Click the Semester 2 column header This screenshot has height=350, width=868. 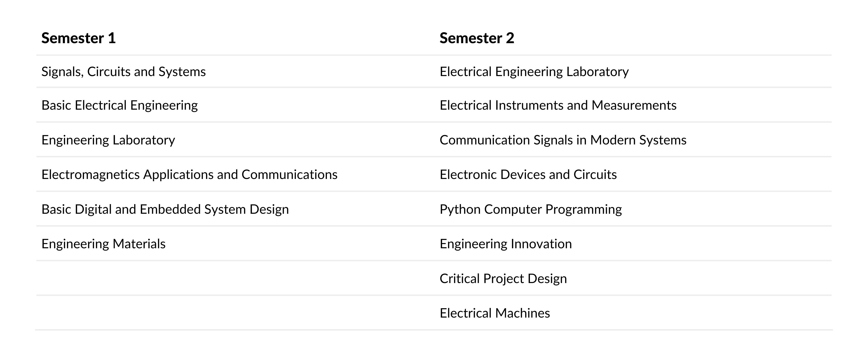(x=477, y=38)
